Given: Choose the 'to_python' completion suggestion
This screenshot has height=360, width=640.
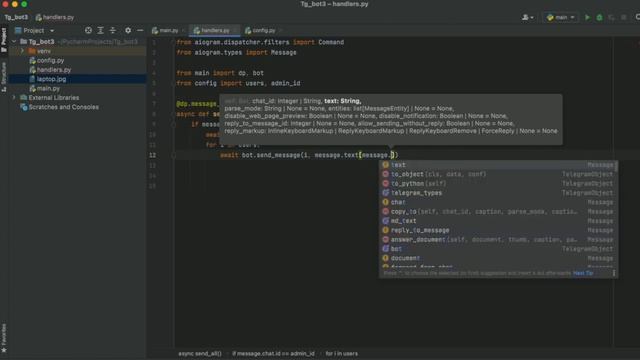Looking at the screenshot, I should [498, 184].
